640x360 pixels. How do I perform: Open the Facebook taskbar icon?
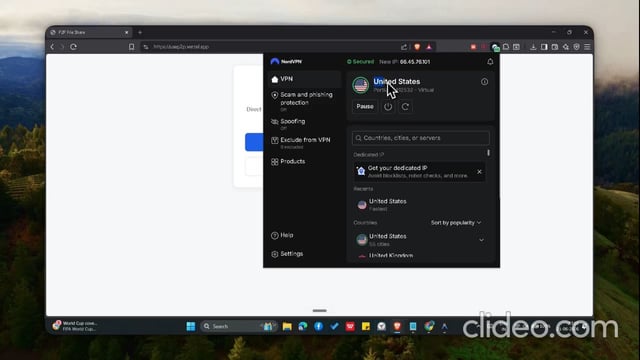tap(318, 327)
